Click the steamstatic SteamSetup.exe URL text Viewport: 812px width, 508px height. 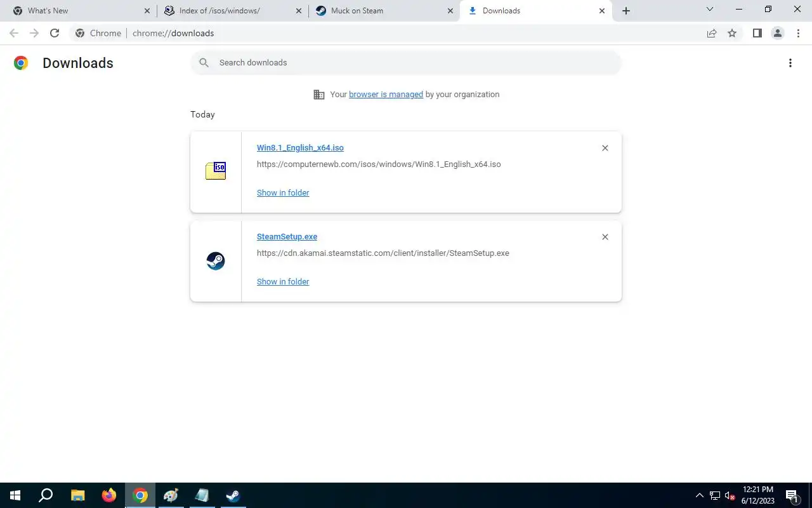(x=383, y=253)
